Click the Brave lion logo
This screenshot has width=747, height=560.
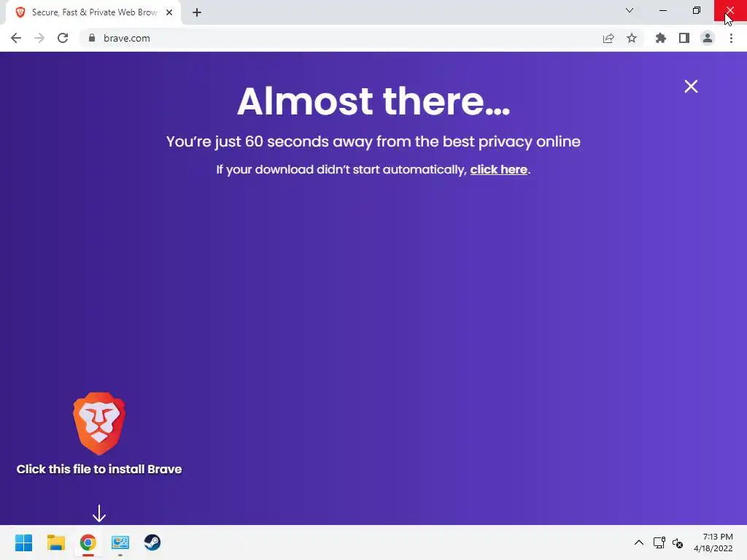click(x=99, y=424)
